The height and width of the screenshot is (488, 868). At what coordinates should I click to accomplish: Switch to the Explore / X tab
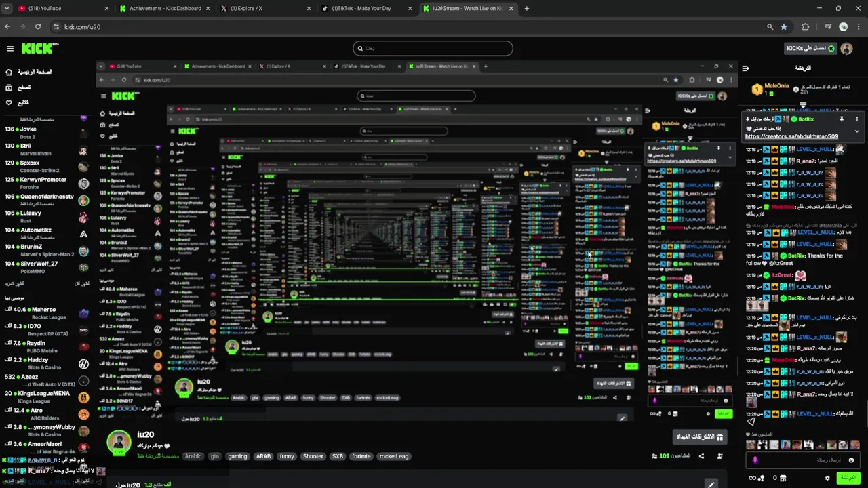pos(267,8)
